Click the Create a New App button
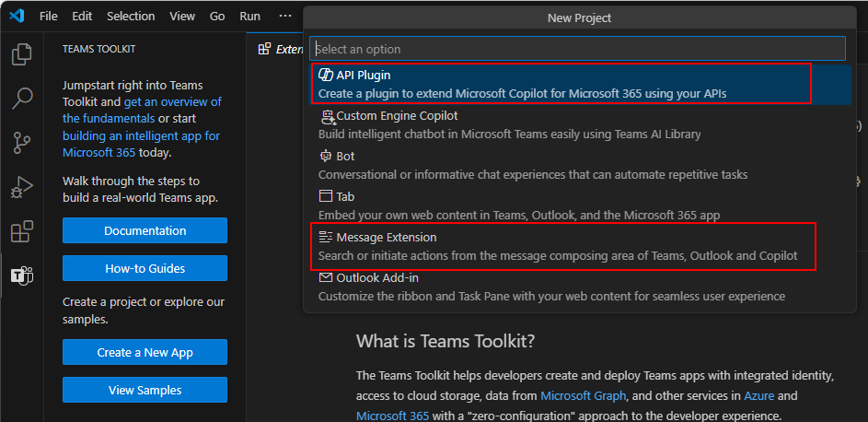Screen dimensions: 868x422 [145, 352]
